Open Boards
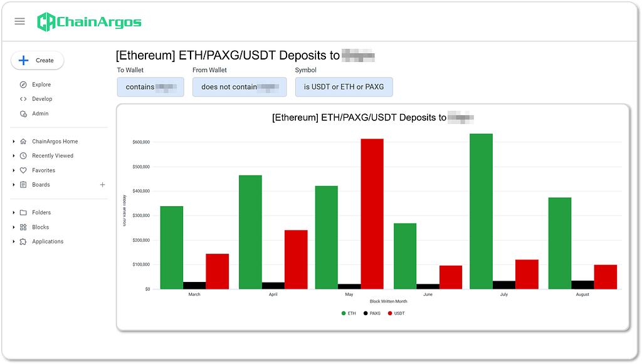The height and width of the screenshot is (364, 642). coord(41,185)
